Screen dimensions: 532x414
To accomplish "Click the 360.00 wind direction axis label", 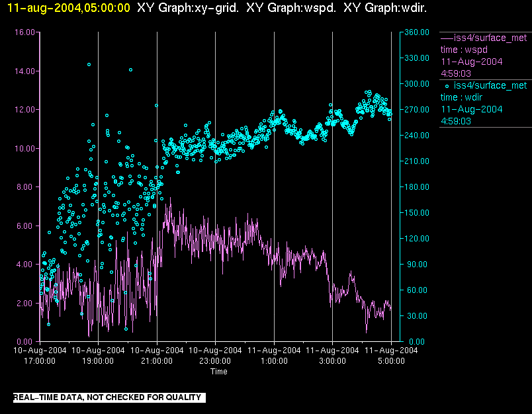I will pos(417,32).
